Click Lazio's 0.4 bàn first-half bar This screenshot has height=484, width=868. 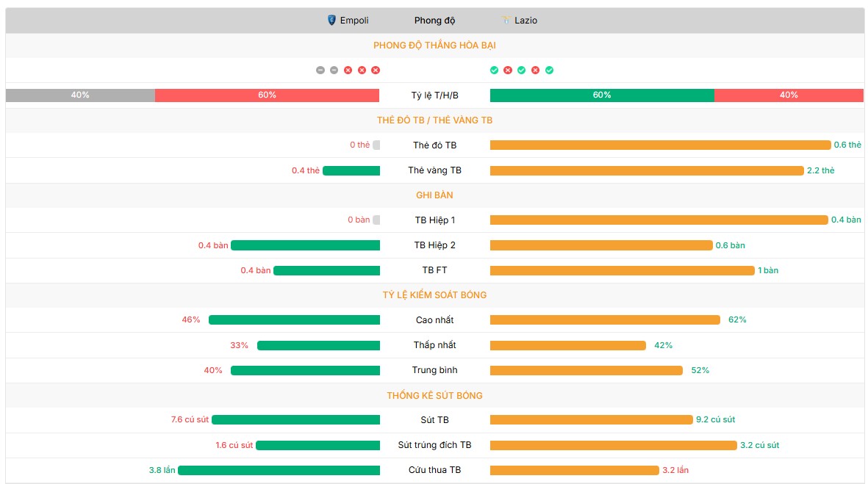[x=659, y=220]
